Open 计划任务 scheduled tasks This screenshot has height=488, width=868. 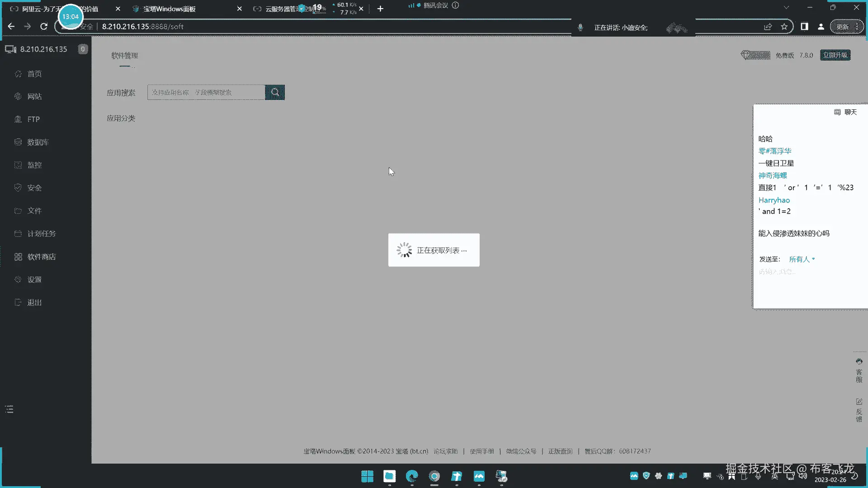tap(41, 234)
